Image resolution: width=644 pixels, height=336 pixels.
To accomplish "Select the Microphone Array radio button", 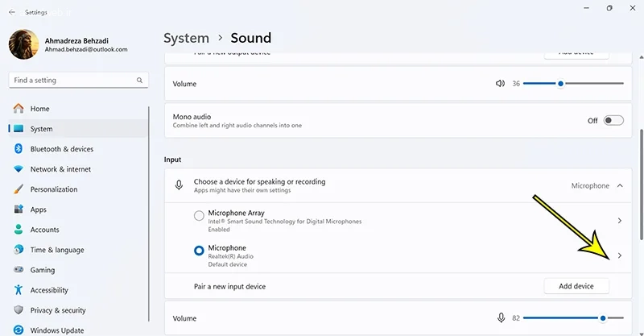I will click(x=200, y=216).
